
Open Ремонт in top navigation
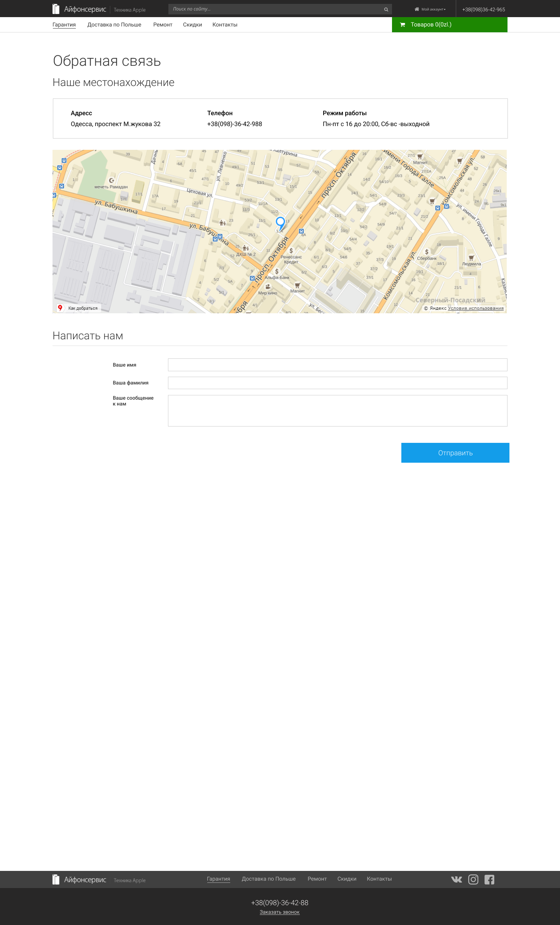pyautogui.click(x=163, y=25)
